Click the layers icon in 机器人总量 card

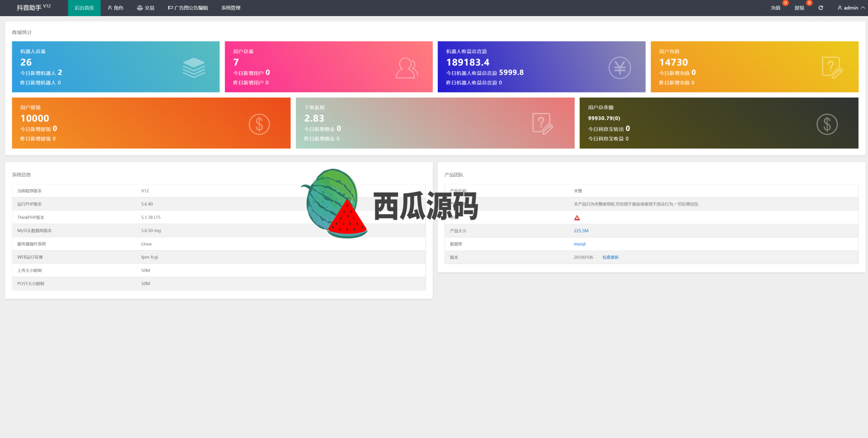194,68
